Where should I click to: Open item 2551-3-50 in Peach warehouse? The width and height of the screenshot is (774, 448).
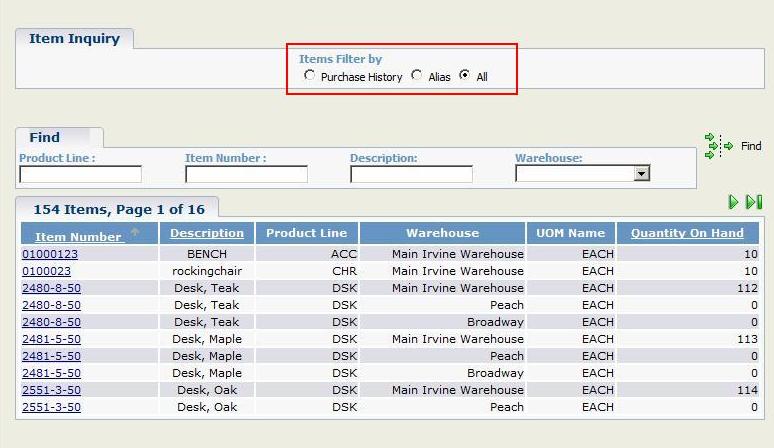tap(51, 407)
